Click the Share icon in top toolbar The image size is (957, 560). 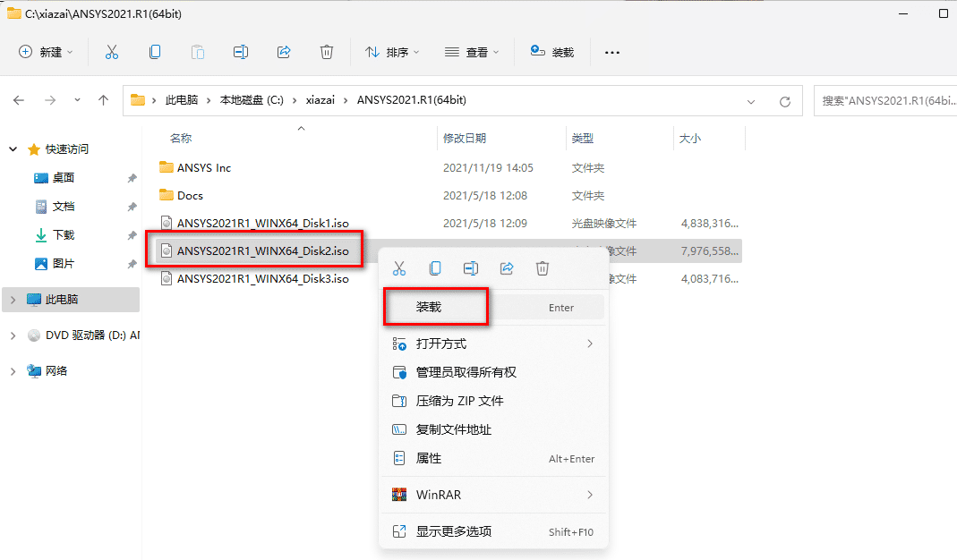[284, 52]
